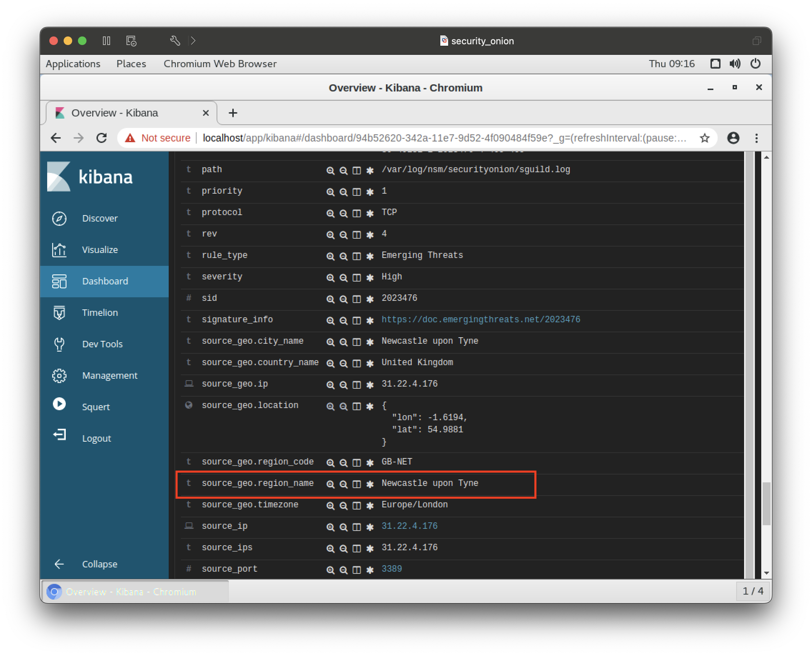The image size is (812, 656).
Task: Open the emergingthreats.net signature link
Action: click(480, 319)
